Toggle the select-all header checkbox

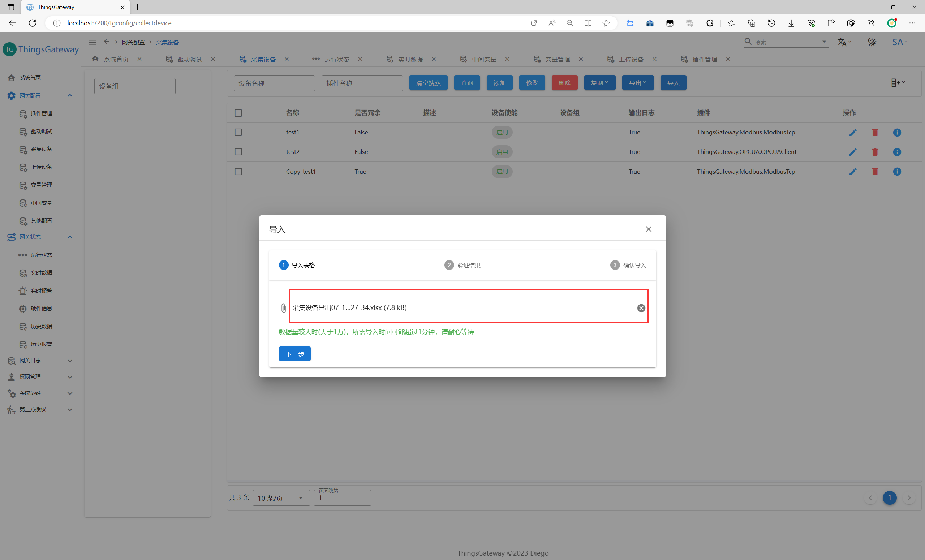(x=238, y=113)
